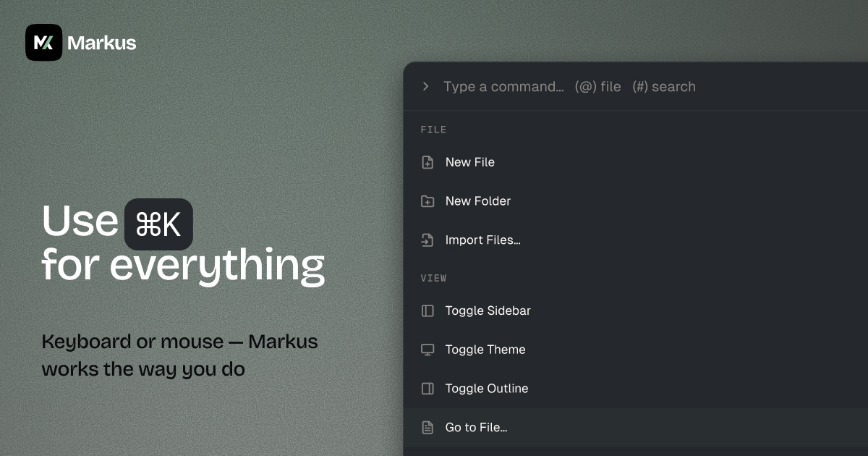Click the Markus logo icon

click(x=43, y=43)
